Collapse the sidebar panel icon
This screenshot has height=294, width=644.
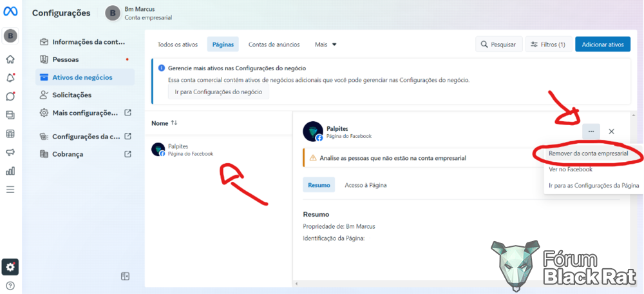126,277
